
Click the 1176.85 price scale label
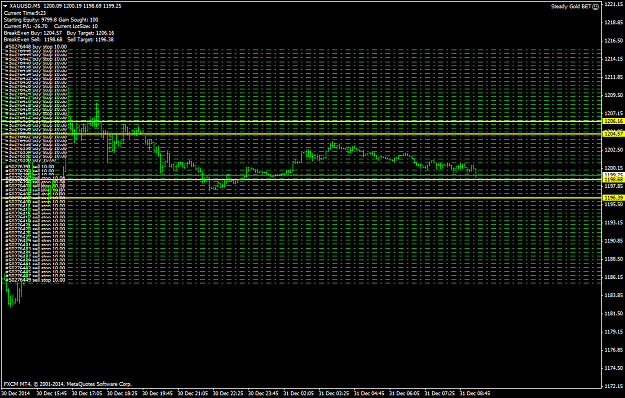pyautogui.click(x=614, y=350)
